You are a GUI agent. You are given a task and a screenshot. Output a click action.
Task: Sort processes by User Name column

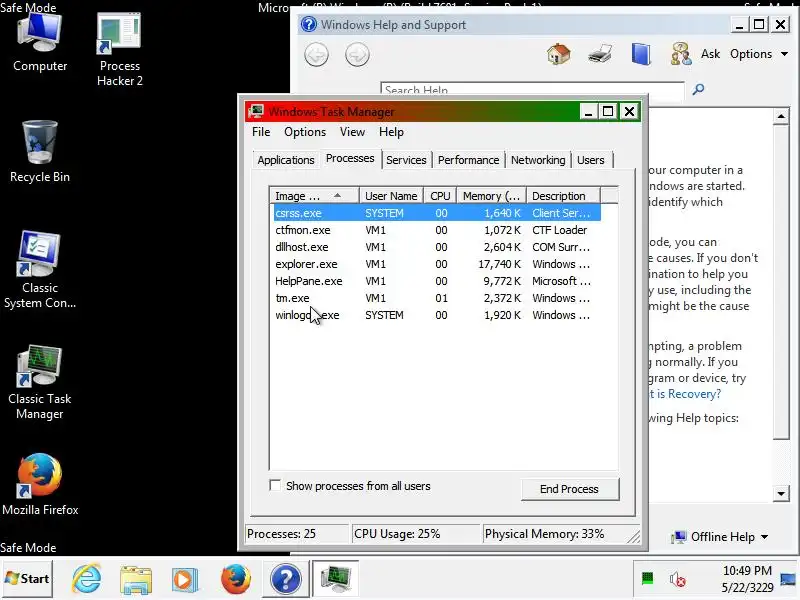[x=391, y=196]
